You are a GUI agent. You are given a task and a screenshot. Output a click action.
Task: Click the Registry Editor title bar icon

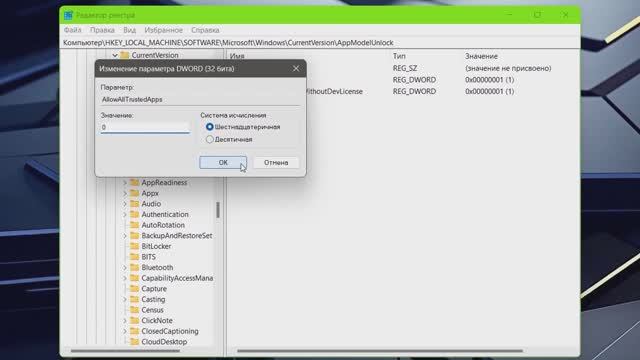point(68,15)
